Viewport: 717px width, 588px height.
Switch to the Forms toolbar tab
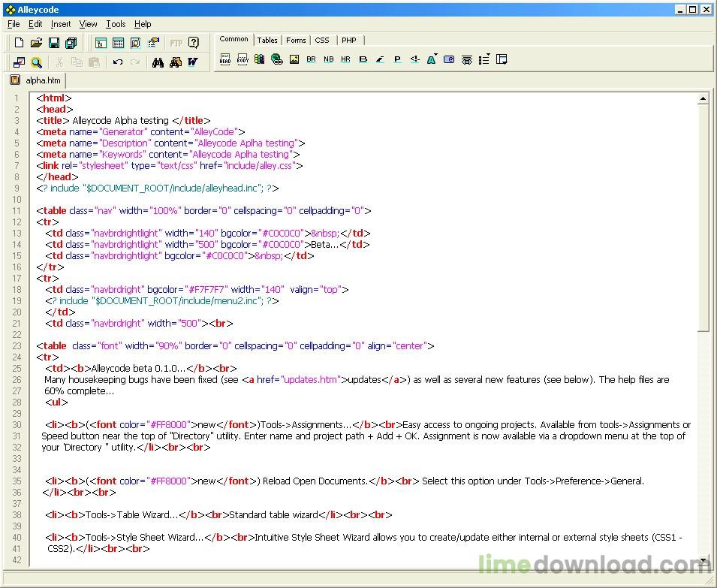pyautogui.click(x=296, y=41)
